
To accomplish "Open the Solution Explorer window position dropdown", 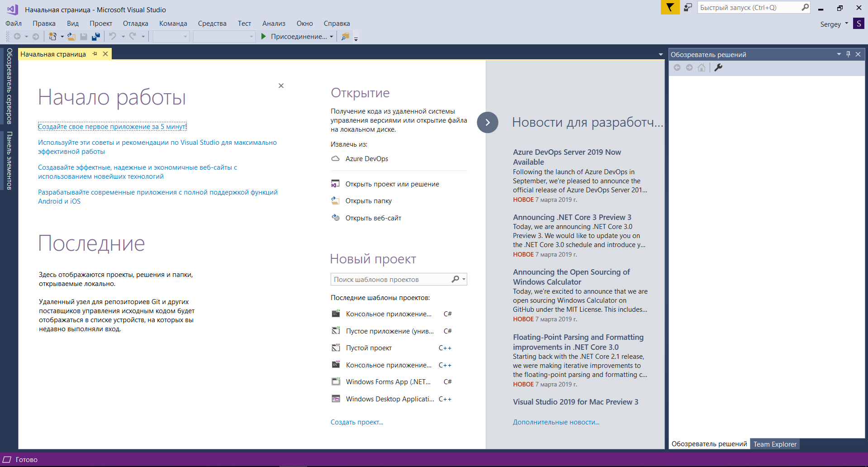I will (839, 54).
